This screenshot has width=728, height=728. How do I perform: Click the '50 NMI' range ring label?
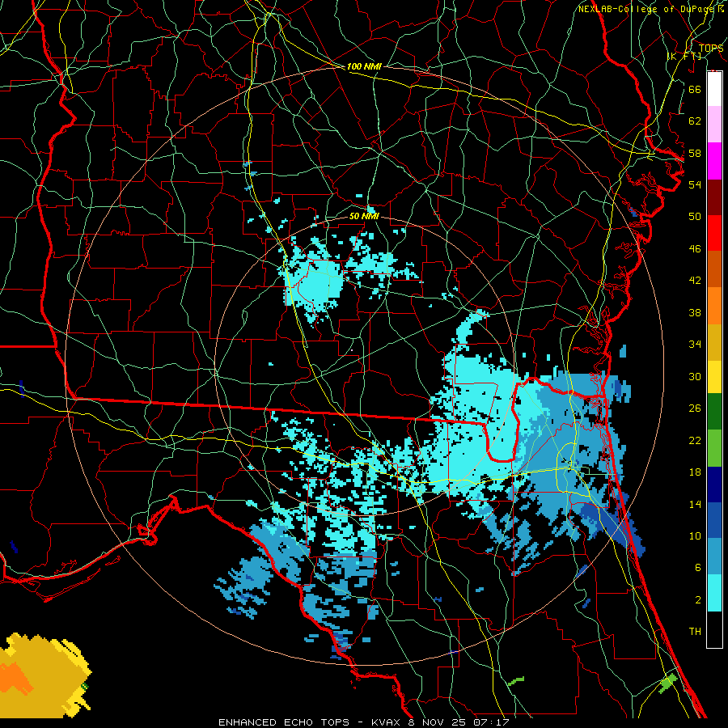364,216
